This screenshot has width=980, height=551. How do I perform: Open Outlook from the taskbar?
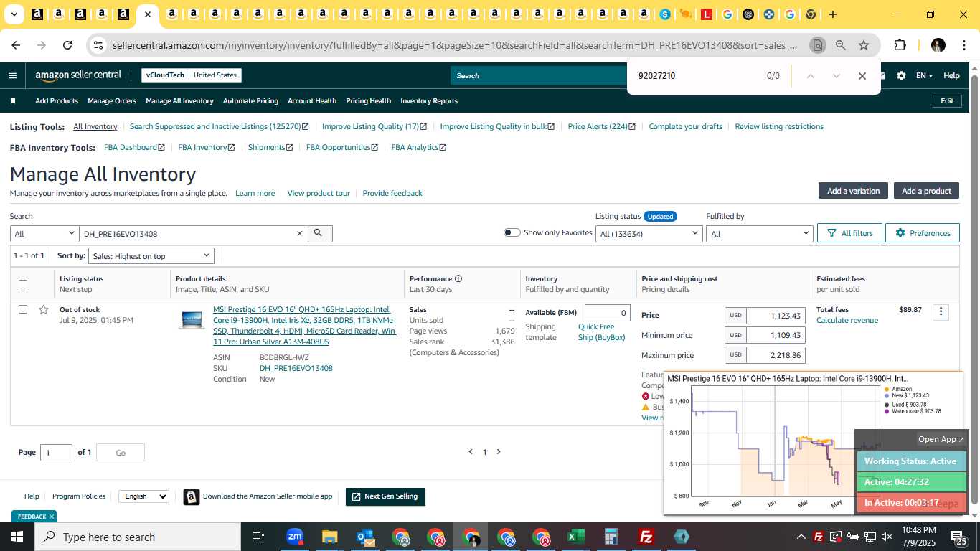click(x=365, y=537)
